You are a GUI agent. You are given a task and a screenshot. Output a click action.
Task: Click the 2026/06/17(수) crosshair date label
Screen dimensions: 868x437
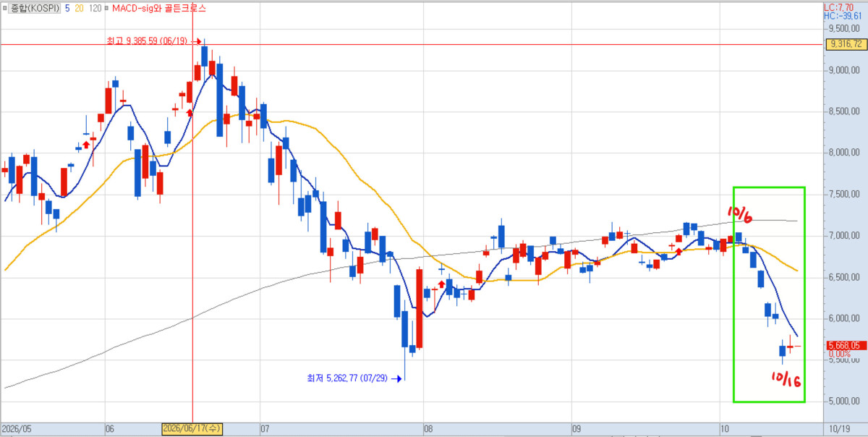pyautogui.click(x=192, y=429)
